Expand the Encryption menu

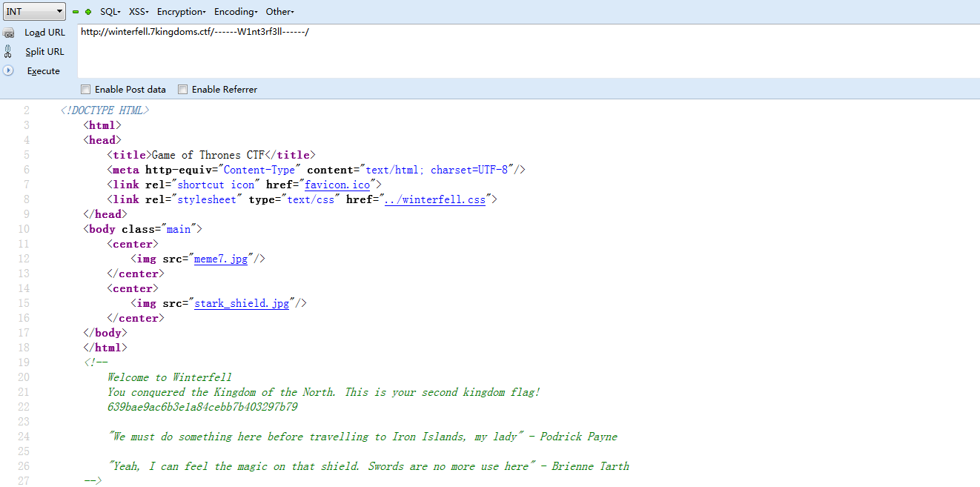(182, 12)
